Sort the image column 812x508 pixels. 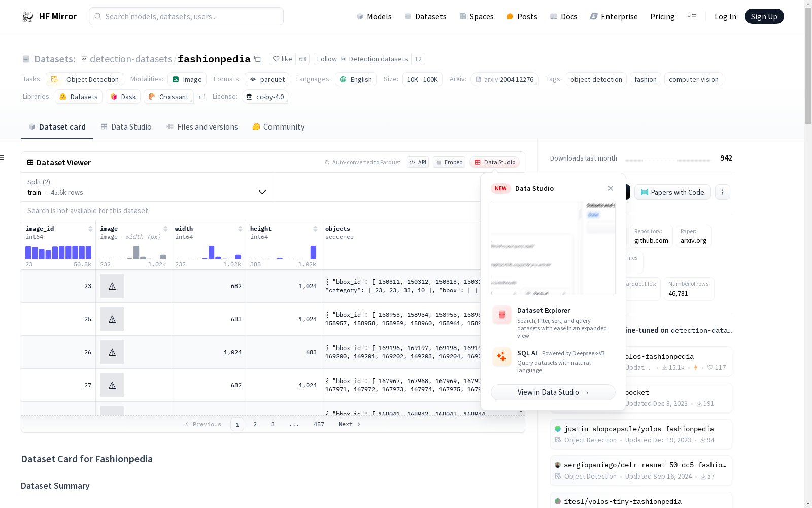[165, 229]
